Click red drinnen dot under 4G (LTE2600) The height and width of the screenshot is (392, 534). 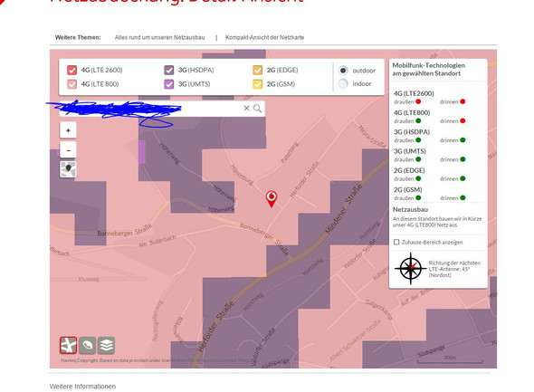pyautogui.click(x=462, y=101)
